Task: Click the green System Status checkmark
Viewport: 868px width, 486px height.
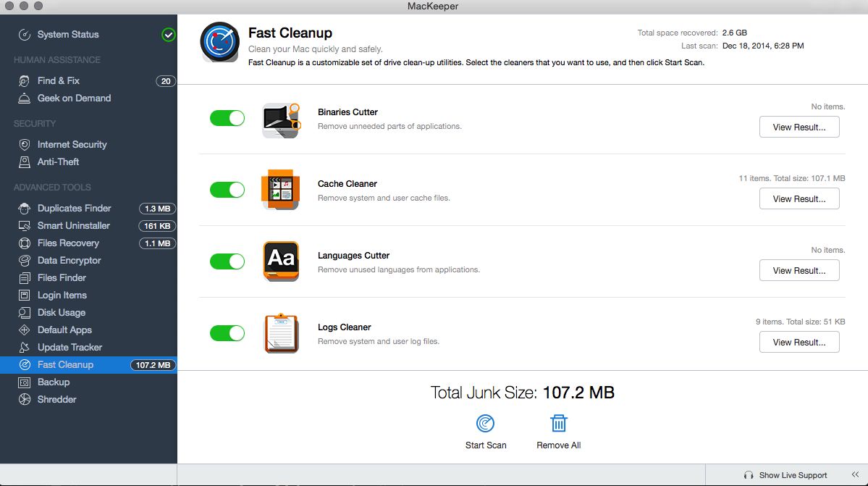Action: [x=168, y=35]
